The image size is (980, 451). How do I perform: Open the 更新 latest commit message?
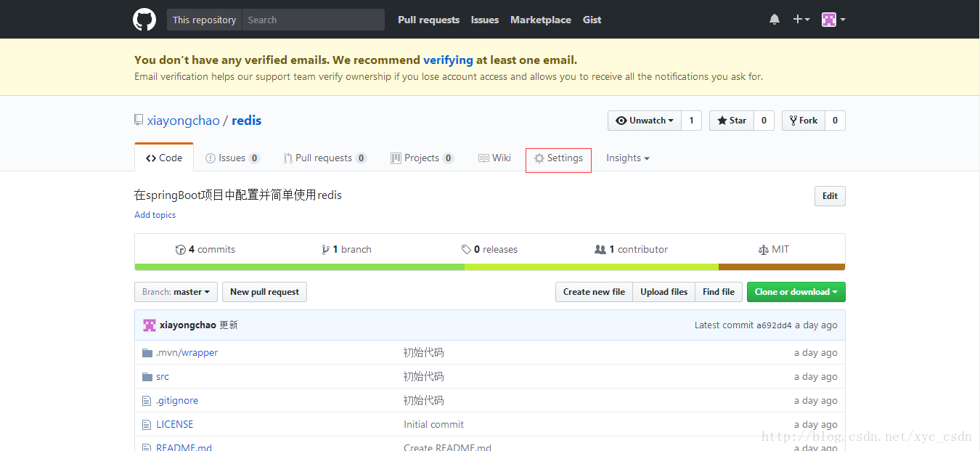point(229,325)
